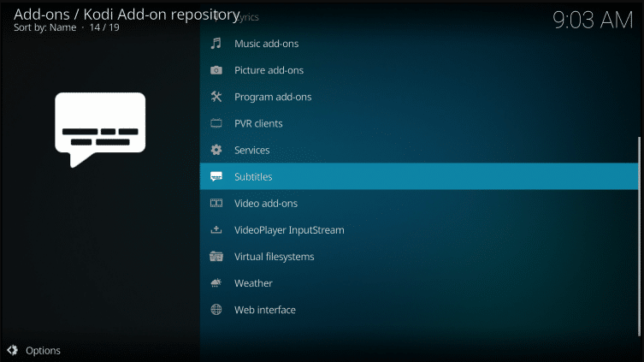Viewport: 644px width, 362px height.
Task: Click the gear icon next to Services
Action: tap(216, 150)
